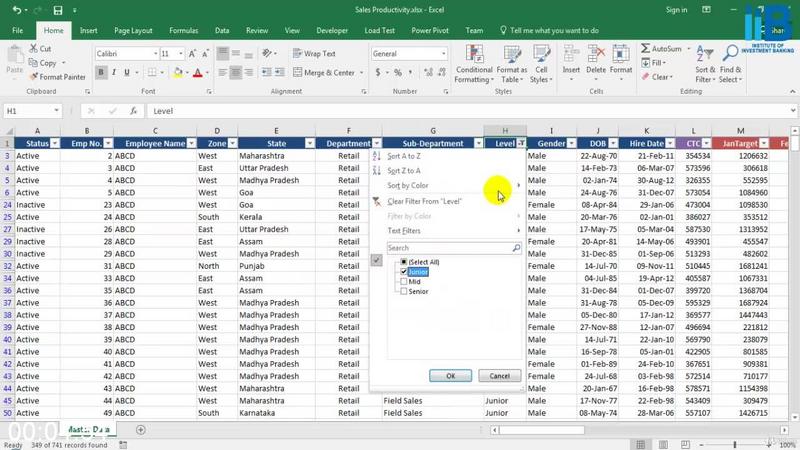This screenshot has width=800, height=450.
Task: Toggle Italic formatting
Action: (114, 72)
